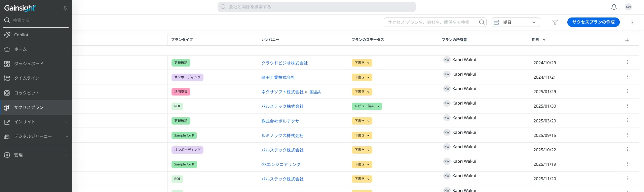Open row menu for 2025/01/29 plan
The height and width of the screenshot is (192, 644).
tap(628, 91)
